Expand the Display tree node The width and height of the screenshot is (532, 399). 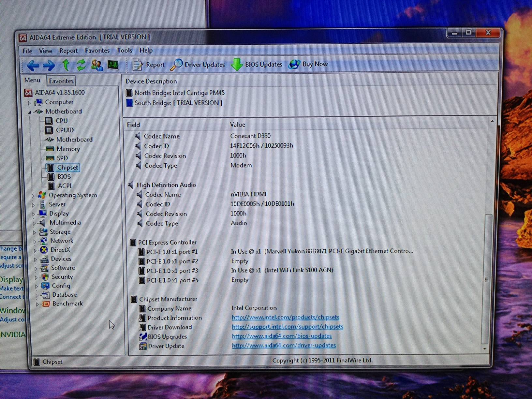(x=34, y=214)
